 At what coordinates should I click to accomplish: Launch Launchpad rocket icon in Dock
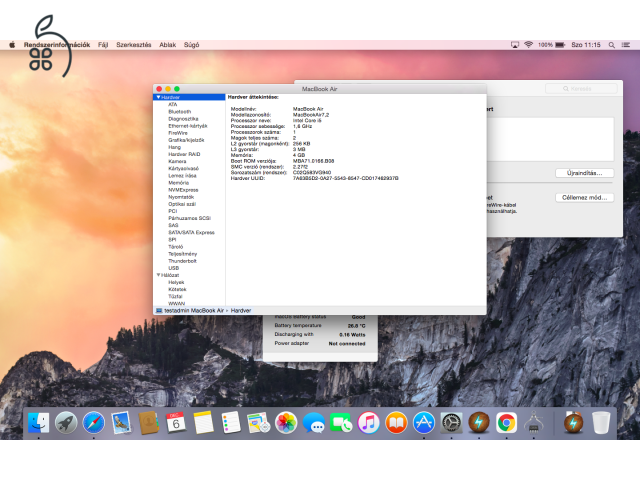pyautogui.click(x=66, y=422)
